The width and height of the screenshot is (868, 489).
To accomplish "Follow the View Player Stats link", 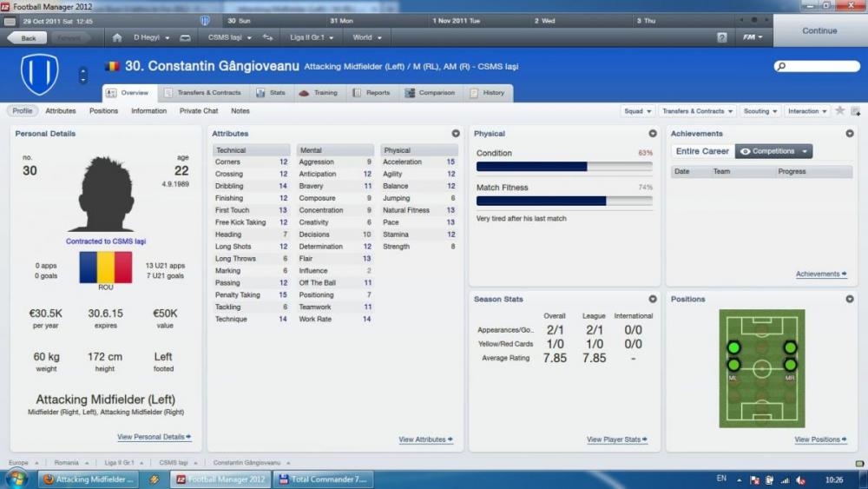I will (616, 439).
